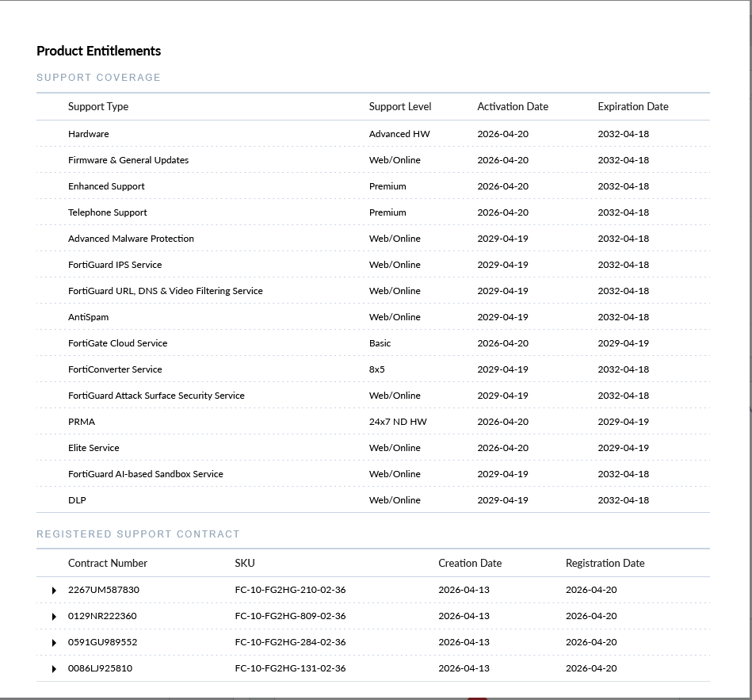Click the 8x5 support level value
Viewport: 752px width, 700px height.
[x=377, y=369]
